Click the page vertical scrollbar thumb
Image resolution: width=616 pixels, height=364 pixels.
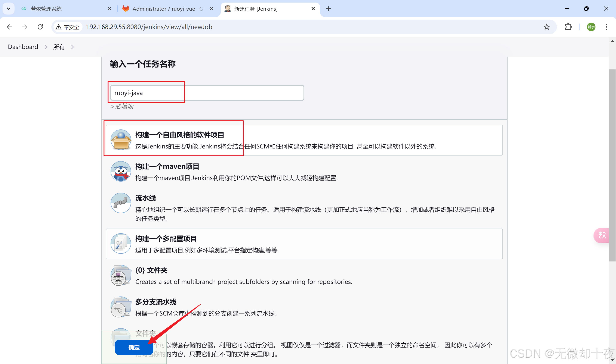tap(612, 166)
